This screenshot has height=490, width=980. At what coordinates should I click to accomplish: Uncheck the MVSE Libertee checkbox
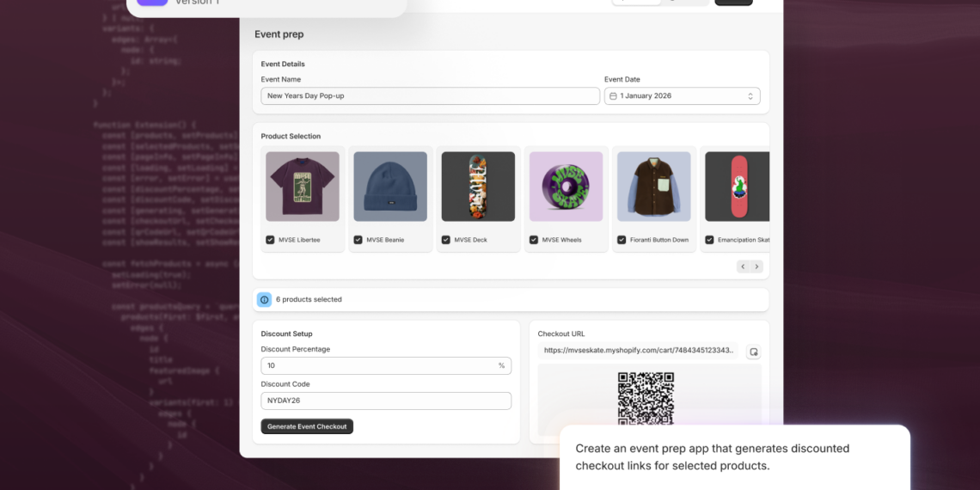[x=270, y=240]
